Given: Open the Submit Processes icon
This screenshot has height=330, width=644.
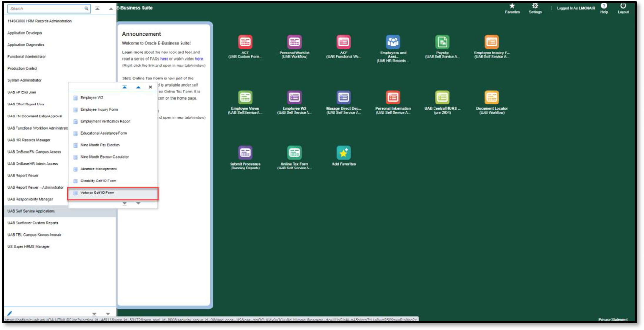Looking at the screenshot, I should [x=245, y=153].
